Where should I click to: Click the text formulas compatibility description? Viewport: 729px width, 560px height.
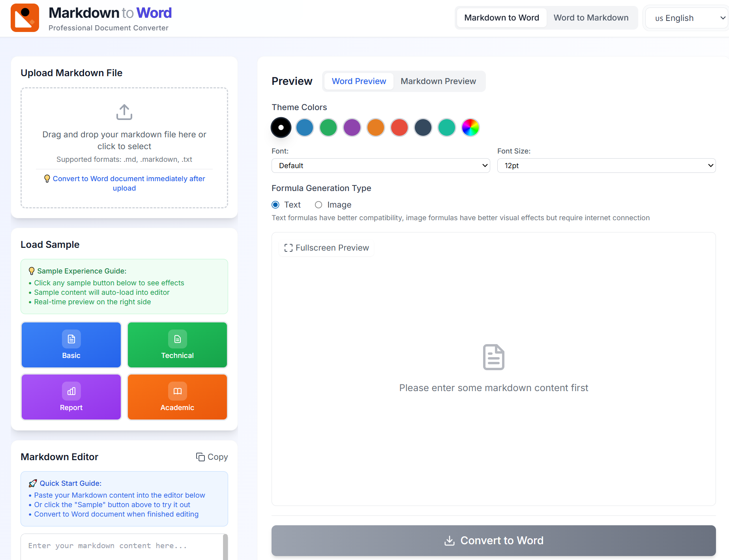[x=461, y=218]
